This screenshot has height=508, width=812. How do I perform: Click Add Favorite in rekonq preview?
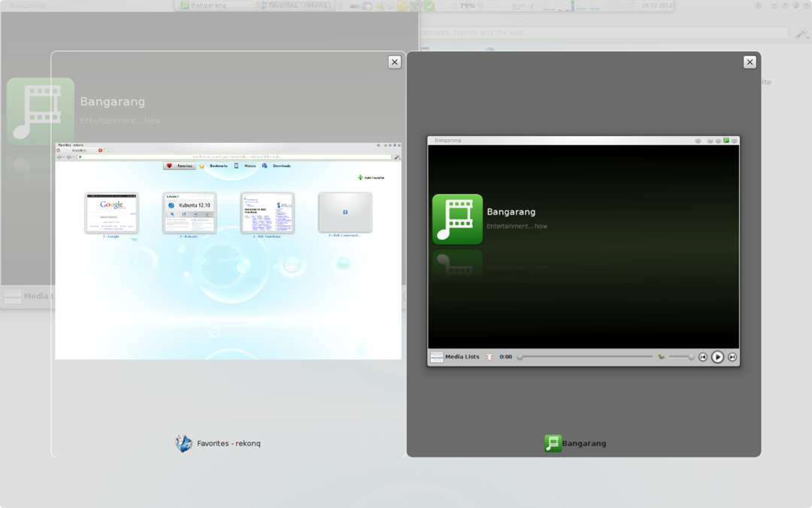(x=371, y=178)
